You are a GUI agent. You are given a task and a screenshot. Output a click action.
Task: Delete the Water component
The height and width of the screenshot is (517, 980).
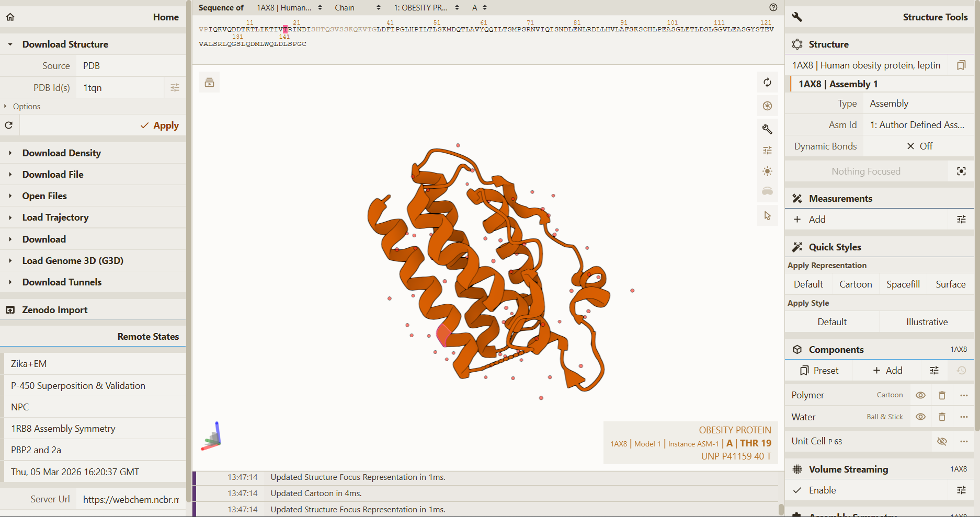(942, 417)
